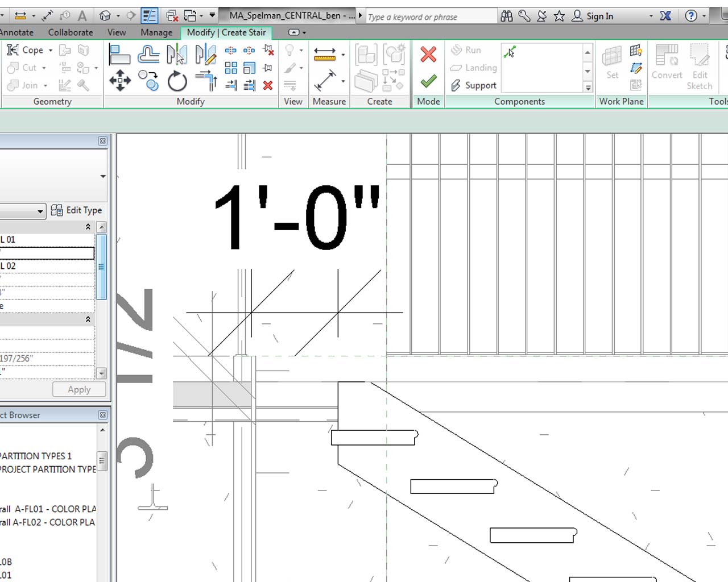Collapse the first Properties group header

point(88,227)
